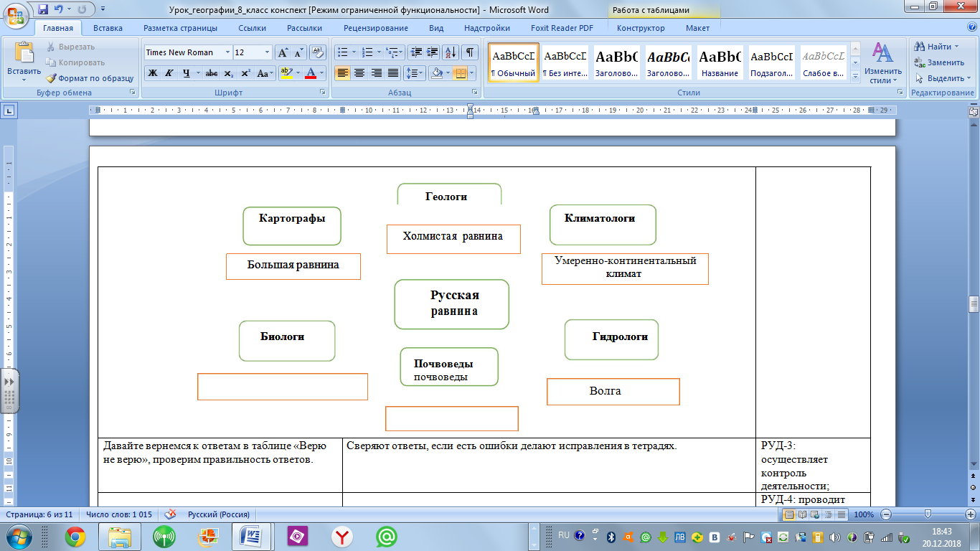Toggle bold (Ж) formatting
Viewport: 980px width, 551px height.
(153, 73)
